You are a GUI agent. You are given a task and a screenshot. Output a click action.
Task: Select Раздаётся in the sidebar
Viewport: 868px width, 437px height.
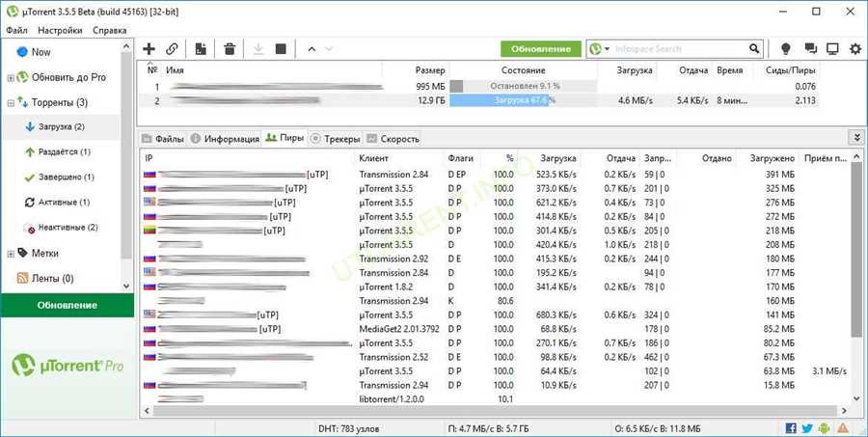pos(64,152)
